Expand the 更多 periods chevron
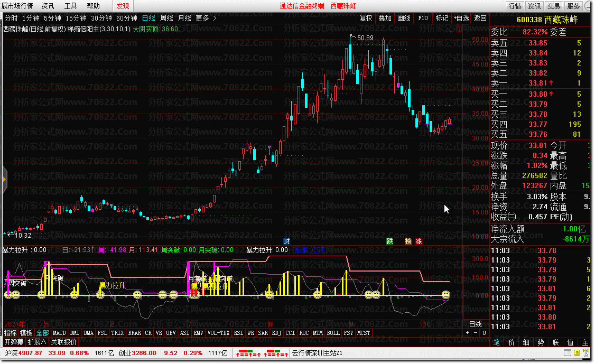Viewport: 595px width, 364px height. coord(215,18)
